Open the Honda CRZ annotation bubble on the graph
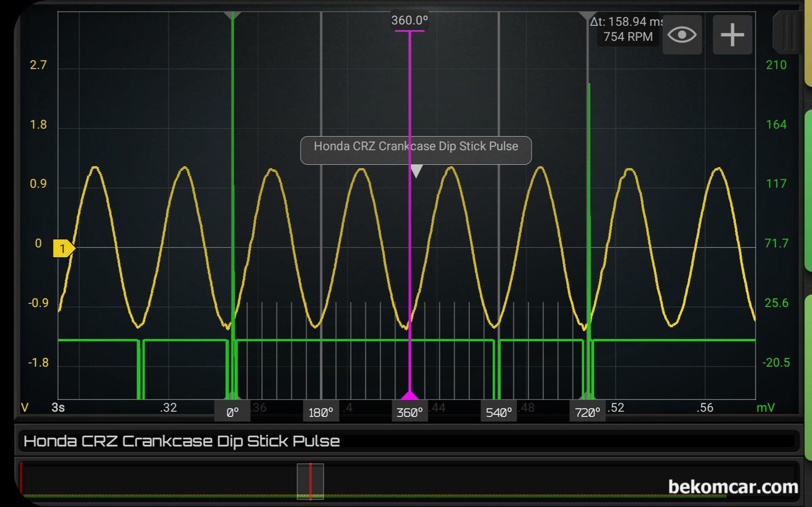Screen dimensions: 812x507 click(x=416, y=147)
